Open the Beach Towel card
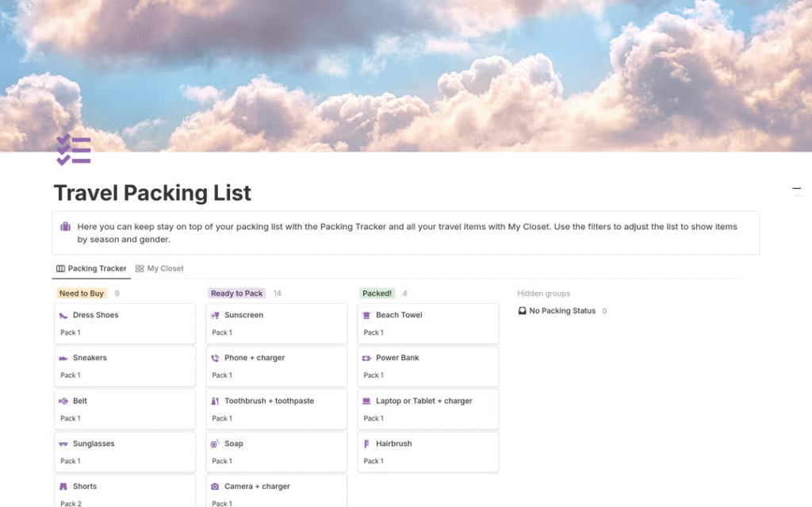The width and height of the screenshot is (812, 507). (x=427, y=324)
